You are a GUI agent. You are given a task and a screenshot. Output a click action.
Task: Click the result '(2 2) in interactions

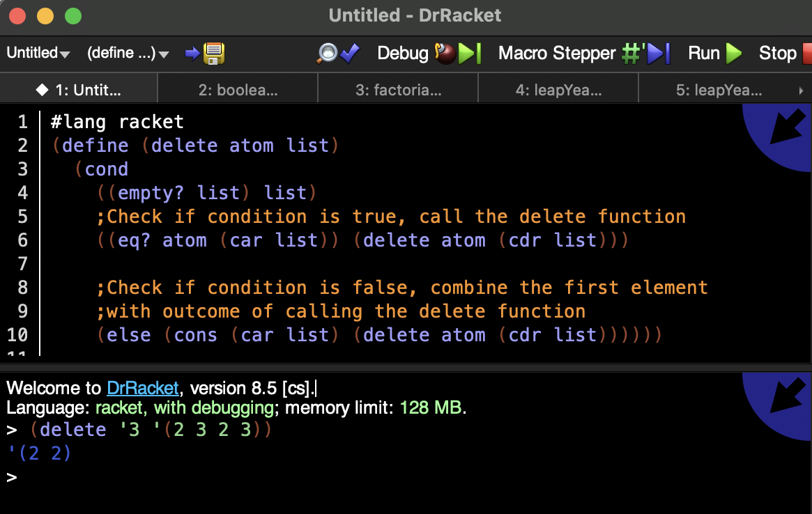coord(39,453)
